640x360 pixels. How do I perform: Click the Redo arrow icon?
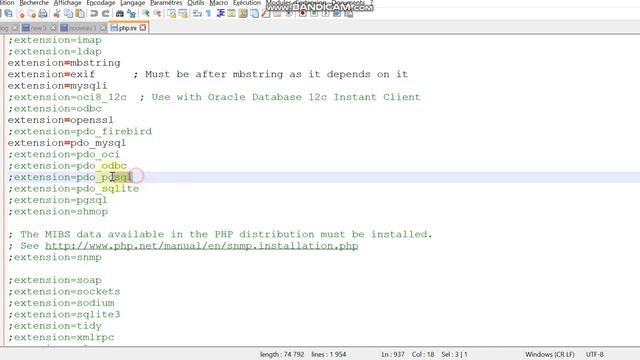coord(106,13)
